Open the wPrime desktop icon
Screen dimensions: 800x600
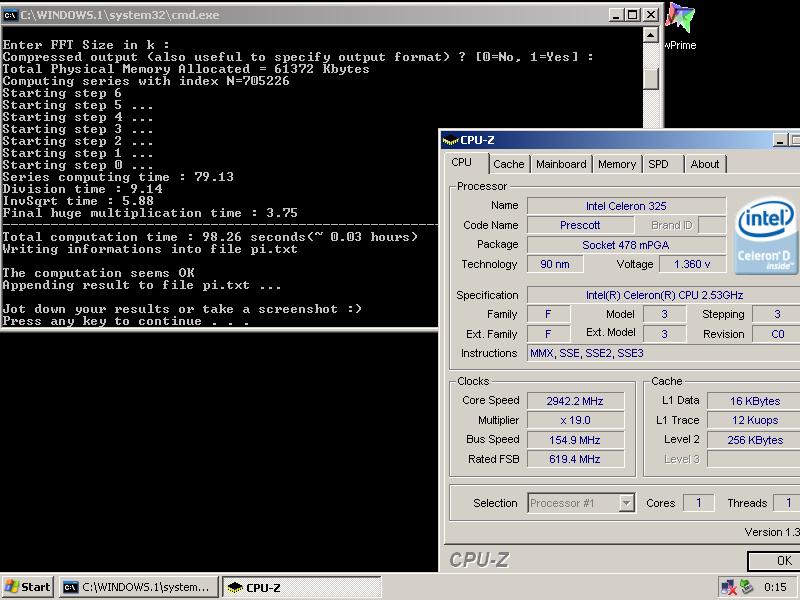(680, 26)
